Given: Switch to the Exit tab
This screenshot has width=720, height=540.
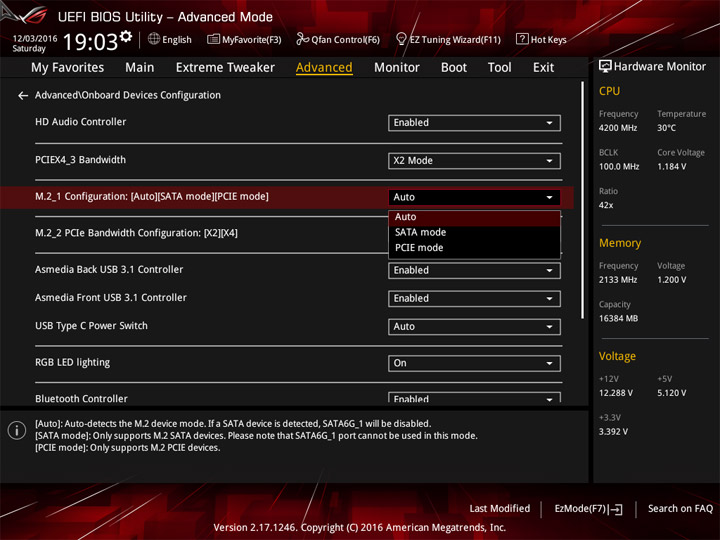Looking at the screenshot, I should 543,68.
